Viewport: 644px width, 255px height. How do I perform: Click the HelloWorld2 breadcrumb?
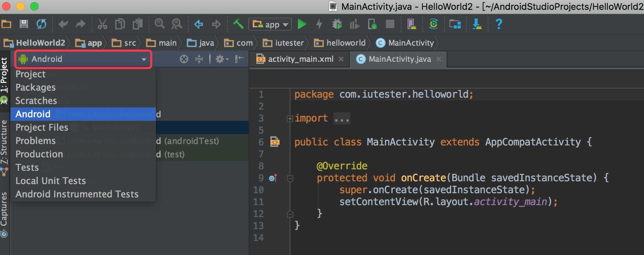(x=34, y=43)
